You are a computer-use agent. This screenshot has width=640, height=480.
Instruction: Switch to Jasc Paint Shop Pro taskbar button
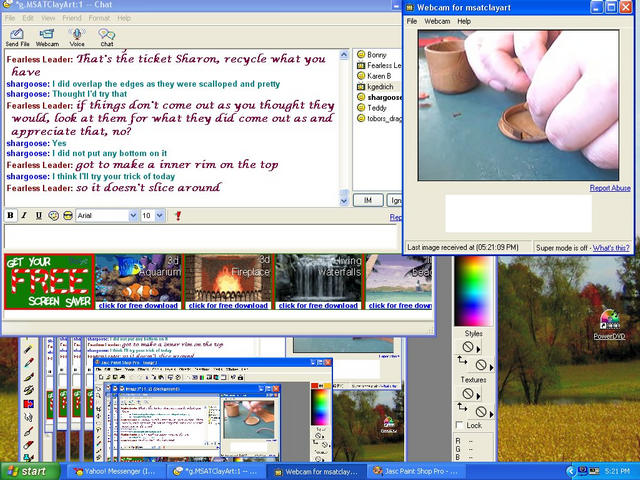coord(416,471)
